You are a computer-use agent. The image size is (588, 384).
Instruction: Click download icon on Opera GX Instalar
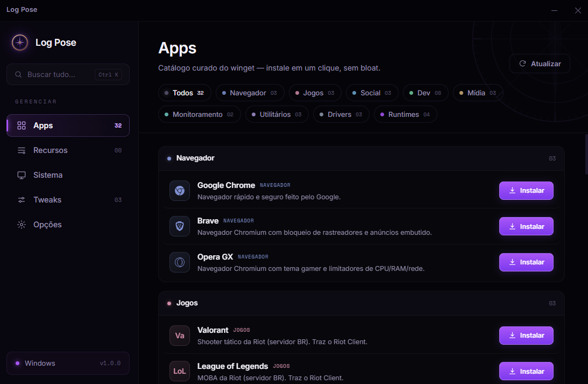point(512,262)
